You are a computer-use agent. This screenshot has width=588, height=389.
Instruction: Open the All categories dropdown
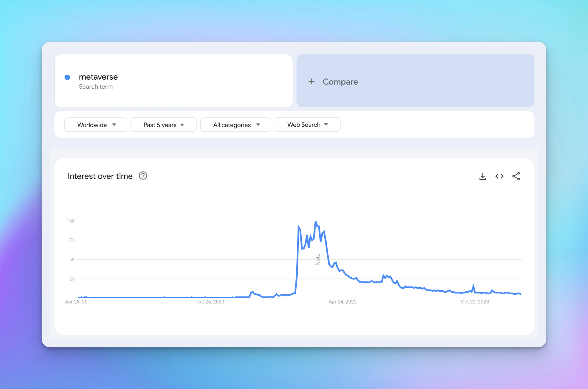(x=236, y=125)
